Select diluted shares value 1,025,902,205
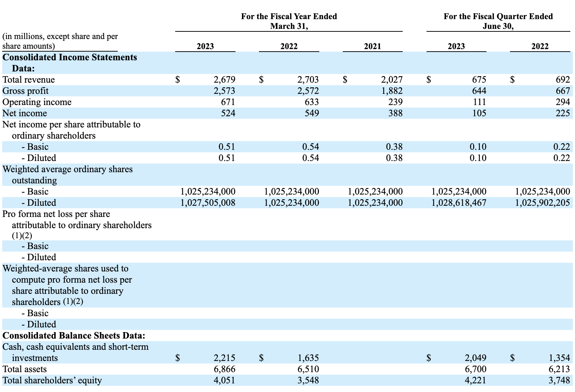The width and height of the screenshot is (575, 392). [542, 203]
